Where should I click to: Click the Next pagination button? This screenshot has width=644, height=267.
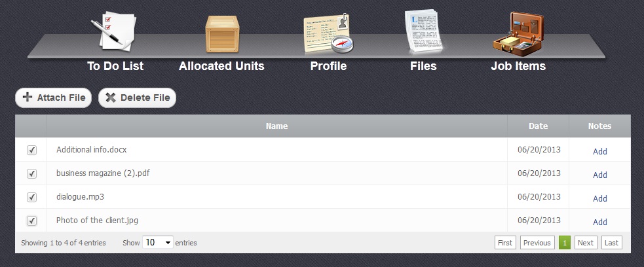pos(586,243)
